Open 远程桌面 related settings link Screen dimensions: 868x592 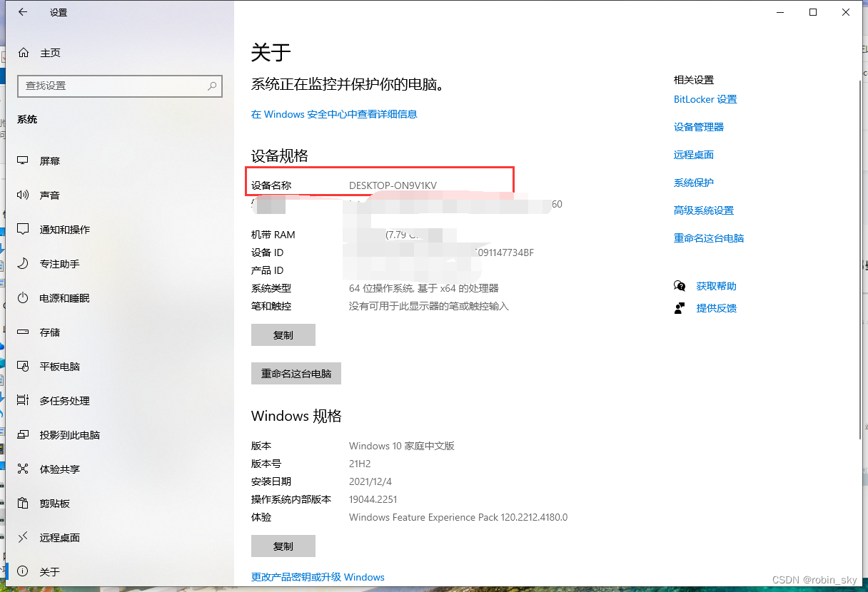pyautogui.click(x=694, y=155)
